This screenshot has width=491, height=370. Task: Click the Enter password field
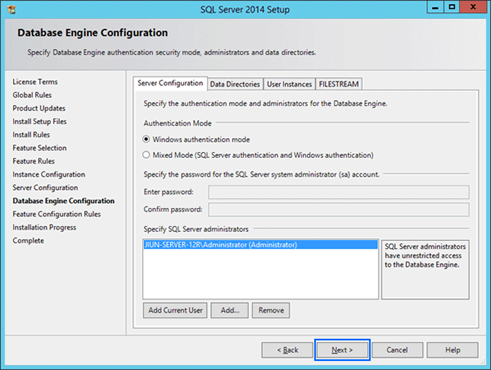[339, 192]
